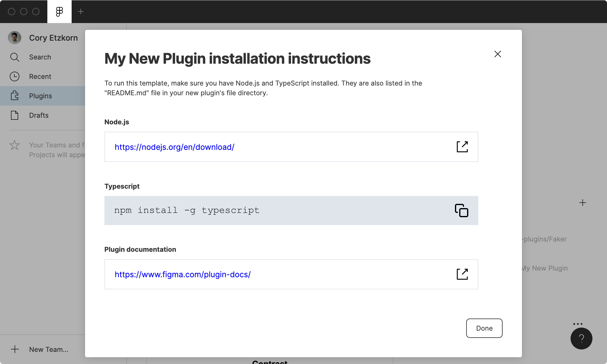Click the add tab plus button
The height and width of the screenshot is (364, 607).
point(81,12)
